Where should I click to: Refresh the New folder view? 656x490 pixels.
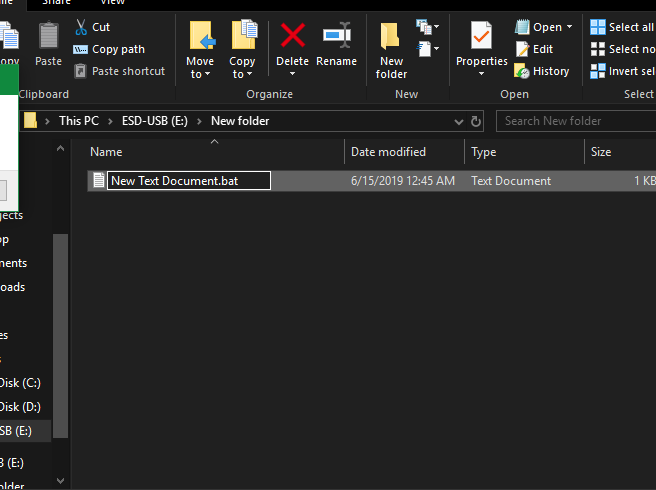tap(475, 121)
